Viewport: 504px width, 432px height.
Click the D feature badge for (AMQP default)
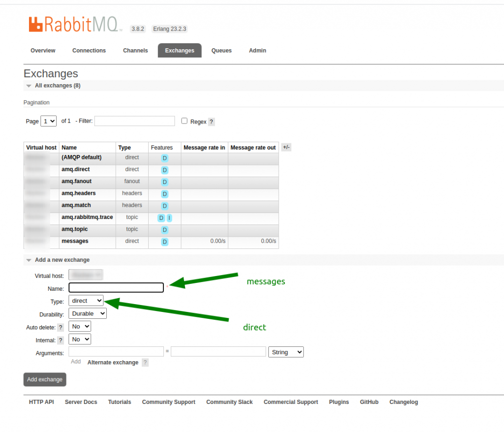[x=164, y=158]
